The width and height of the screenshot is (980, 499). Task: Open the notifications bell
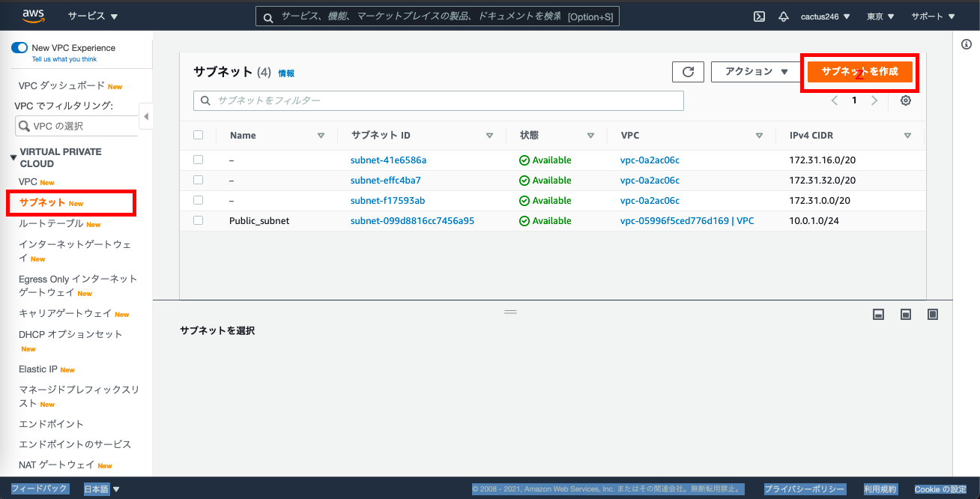click(x=784, y=16)
